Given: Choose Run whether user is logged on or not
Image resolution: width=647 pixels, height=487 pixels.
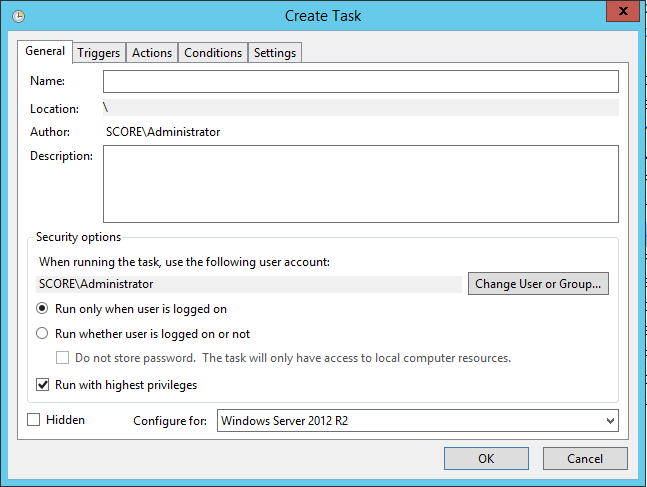Looking at the screenshot, I should tap(43, 334).
